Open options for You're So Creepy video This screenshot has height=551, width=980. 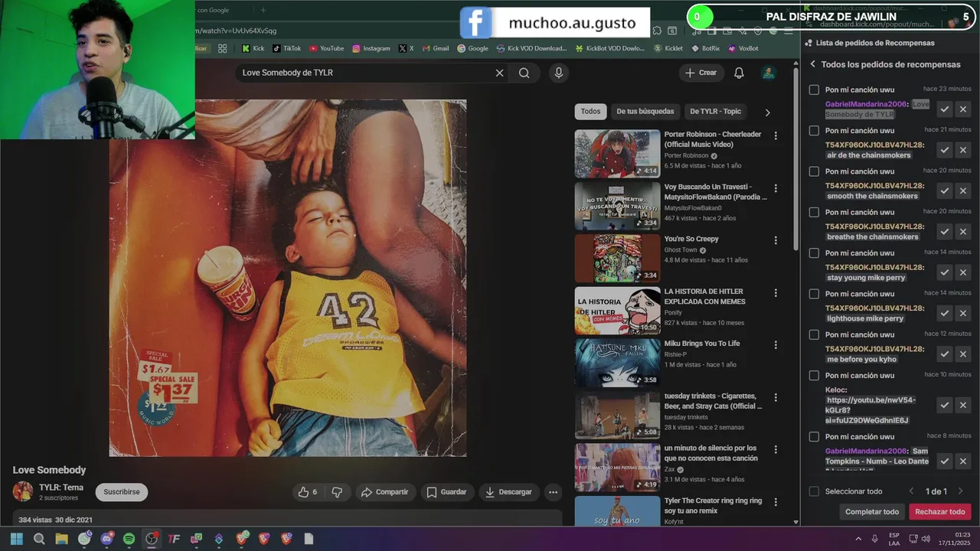tap(776, 240)
